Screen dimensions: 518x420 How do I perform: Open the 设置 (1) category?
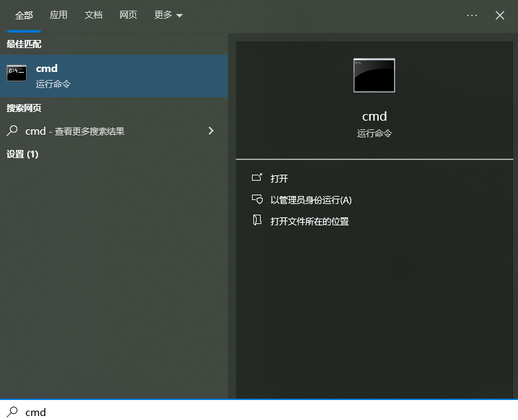(x=23, y=154)
